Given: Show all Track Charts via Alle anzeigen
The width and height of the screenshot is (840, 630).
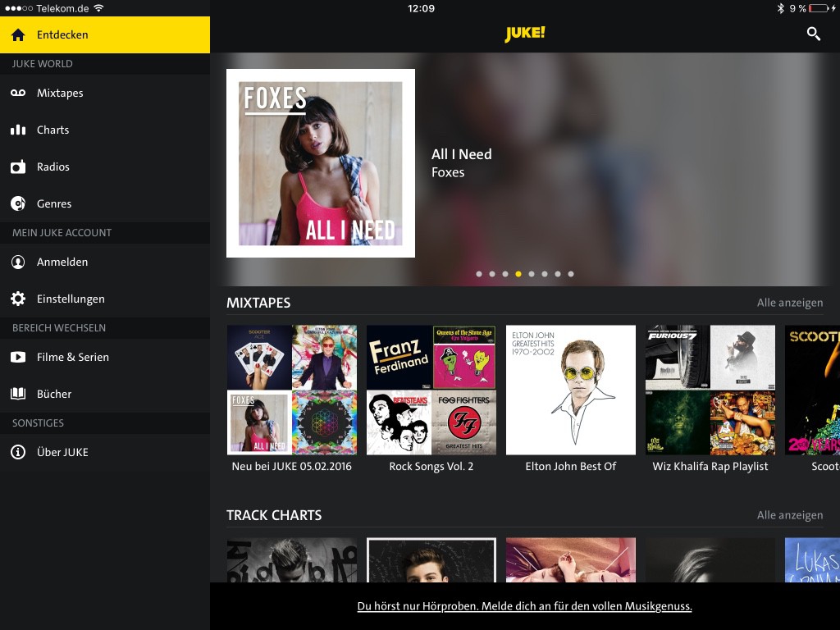Looking at the screenshot, I should pyautogui.click(x=789, y=515).
